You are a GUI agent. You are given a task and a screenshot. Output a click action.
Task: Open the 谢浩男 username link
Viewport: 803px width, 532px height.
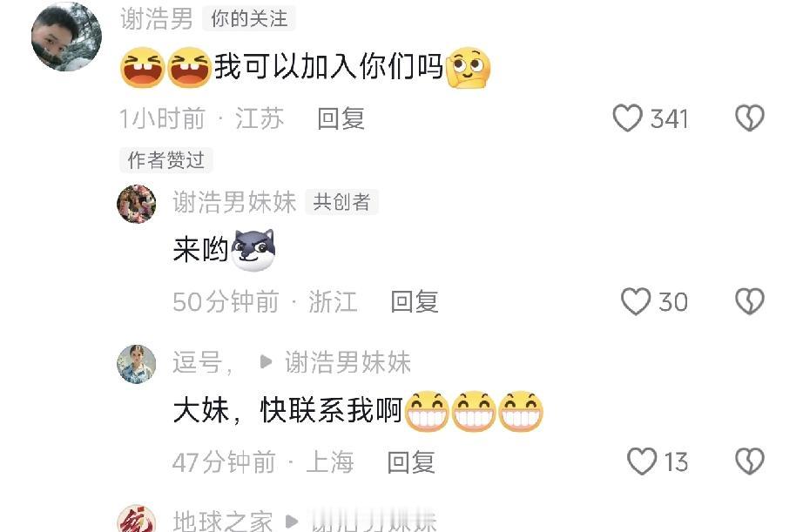coord(157,19)
